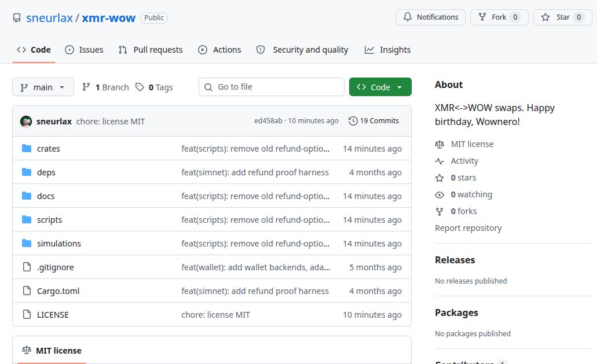Open the docs folder
Viewport: 597px width, 364px height.
coord(46,196)
